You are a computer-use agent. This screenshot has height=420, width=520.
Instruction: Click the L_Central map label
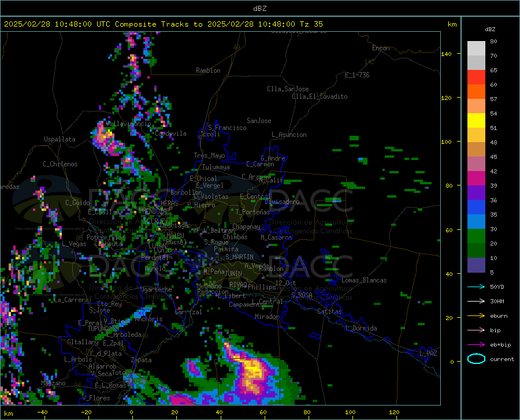pos(267,302)
